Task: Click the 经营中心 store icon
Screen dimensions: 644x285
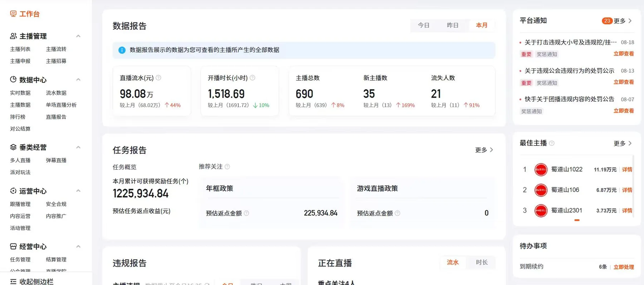Action: 13,246
